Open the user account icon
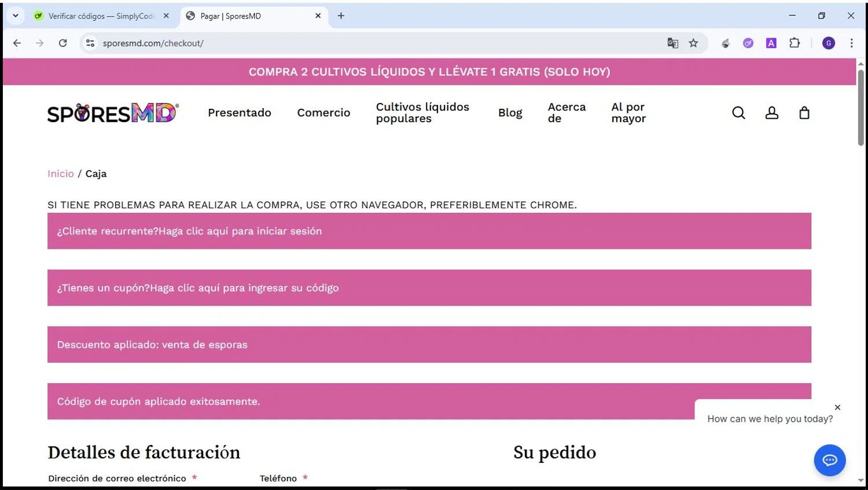This screenshot has height=490, width=868. (771, 113)
